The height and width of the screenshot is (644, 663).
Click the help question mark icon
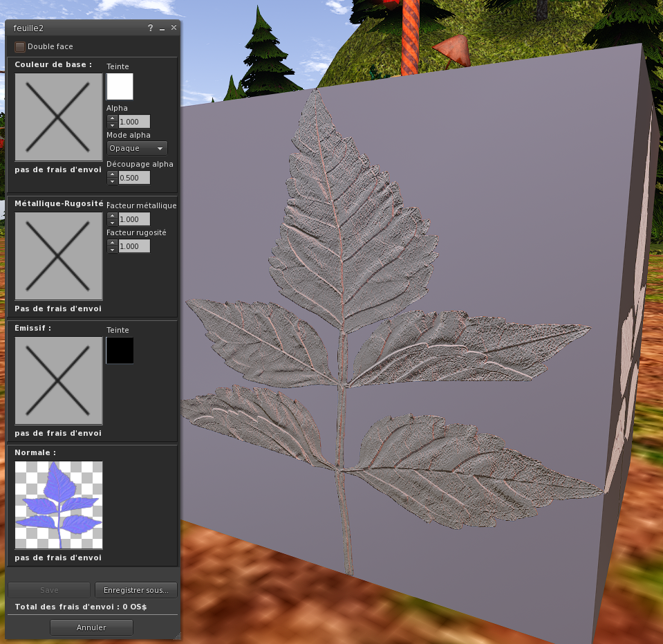click(x=150, y=28)
